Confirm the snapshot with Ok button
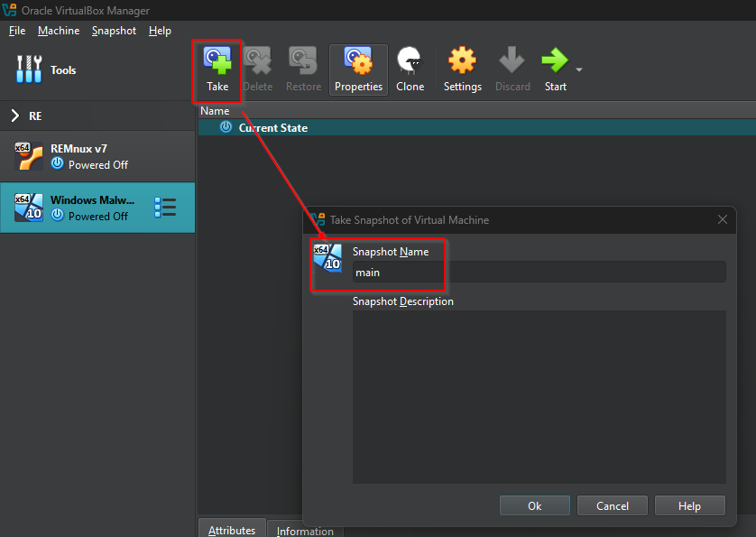 tap(535, 505)
